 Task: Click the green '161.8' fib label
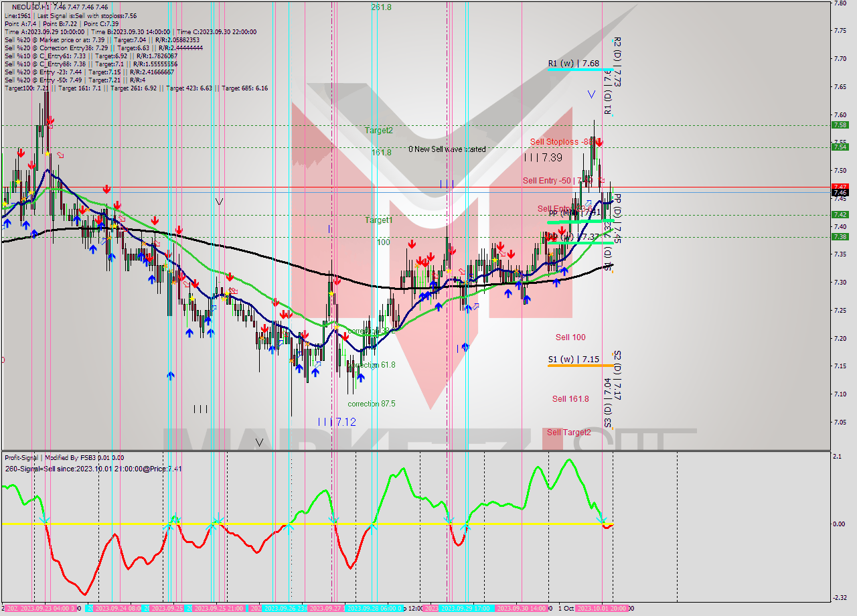(x=382, y=152)
